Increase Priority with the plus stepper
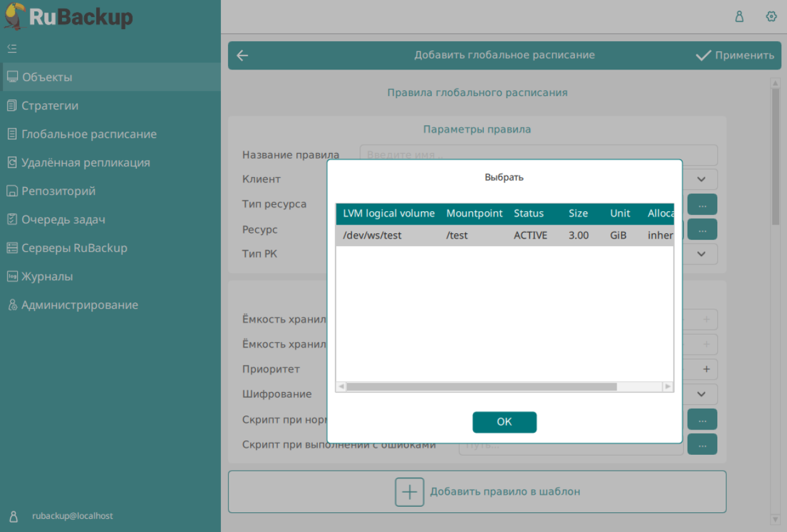The height and width of the screenshot is (532, 787). [x=706, y=369]
